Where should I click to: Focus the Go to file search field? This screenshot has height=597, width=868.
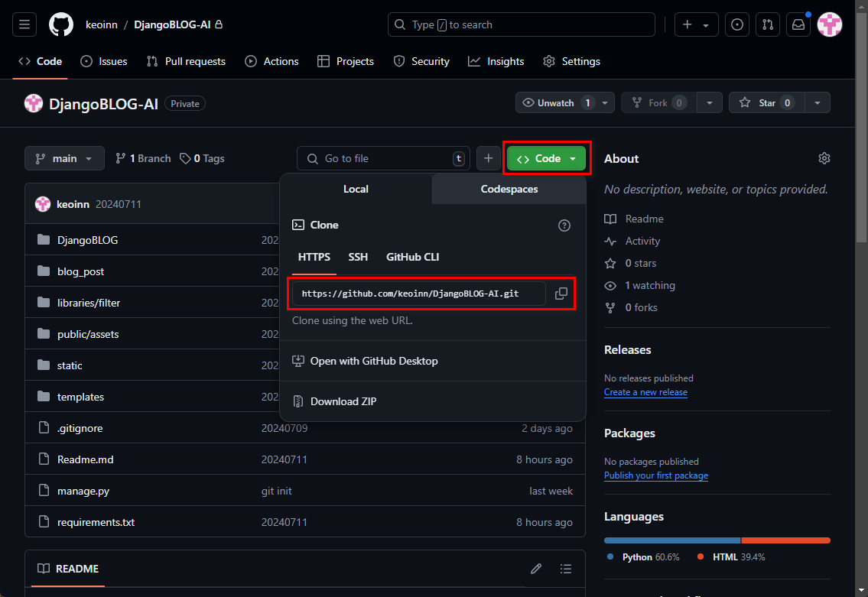tap(383, 158)
